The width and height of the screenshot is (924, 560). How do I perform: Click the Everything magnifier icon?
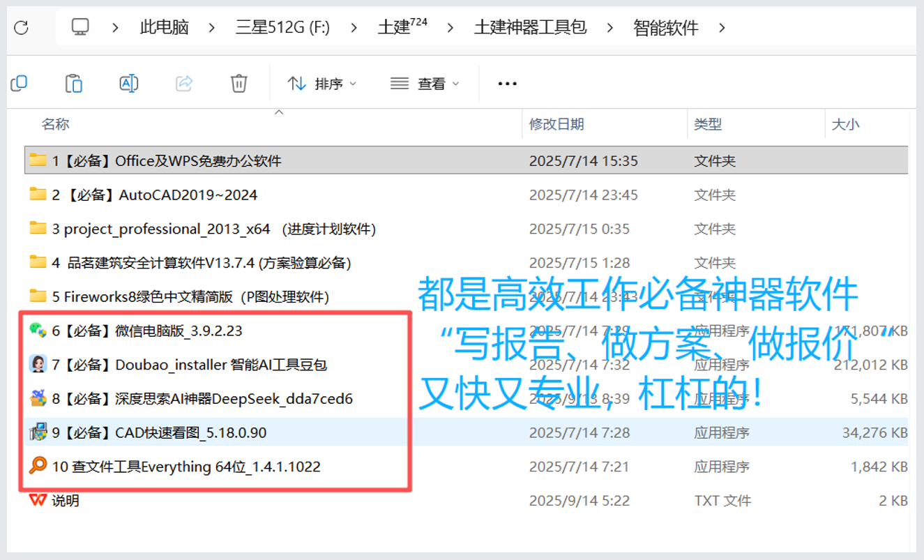tap(38, 465)
